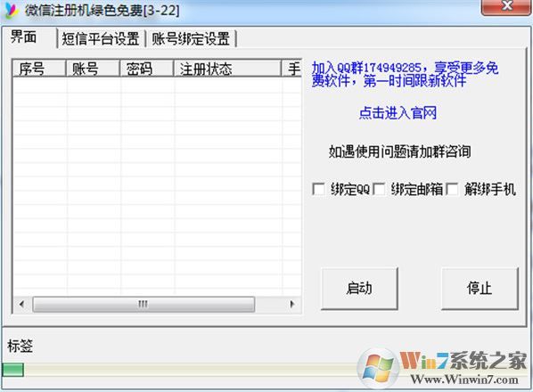
Task: Toggle the 解绑手机 checkbox
Action: click(452, 189)
